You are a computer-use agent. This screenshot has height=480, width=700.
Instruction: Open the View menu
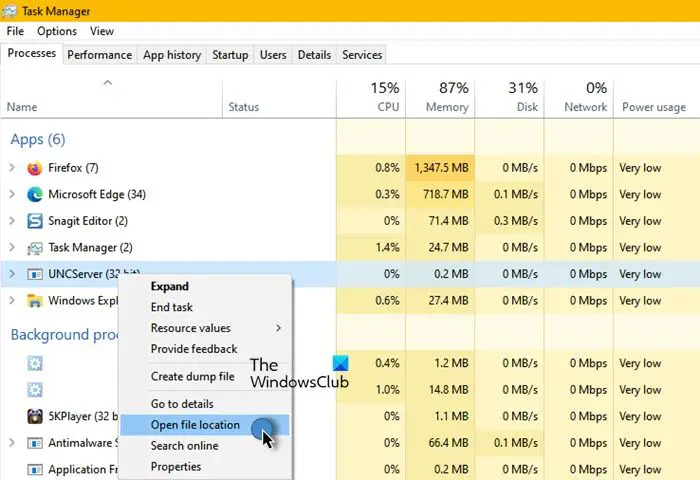102,31
